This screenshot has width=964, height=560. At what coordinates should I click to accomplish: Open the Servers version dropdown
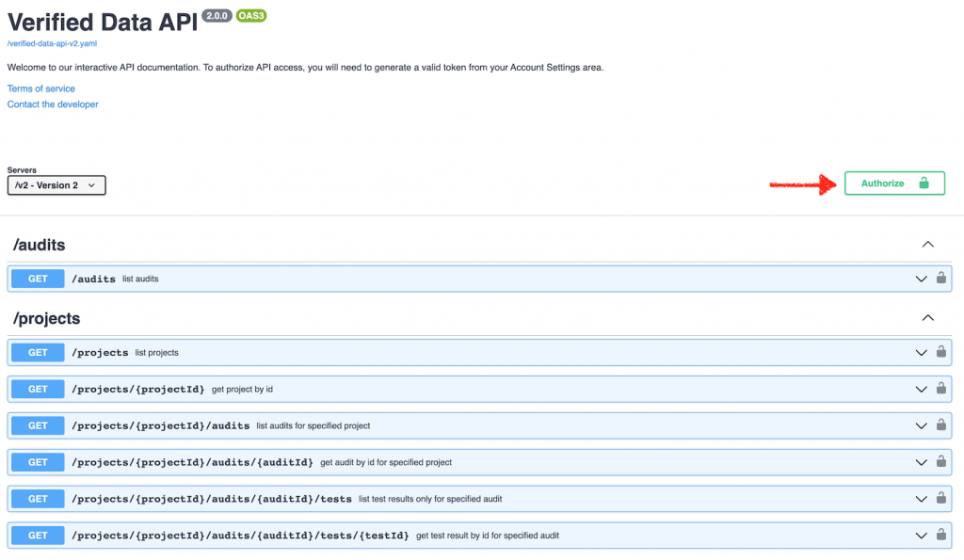(x=56, y=185)
